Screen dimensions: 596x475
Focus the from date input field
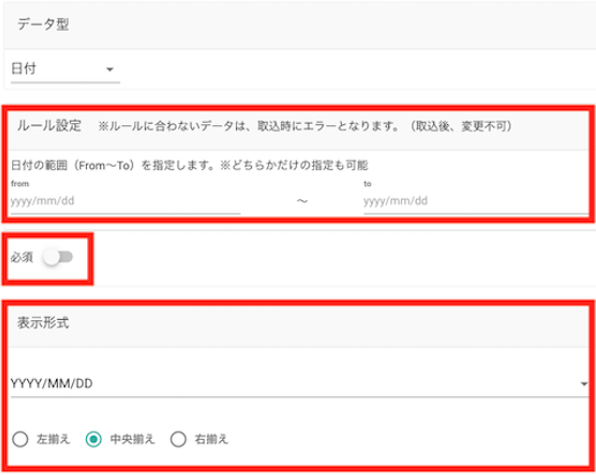pyautogui.click(x=125, y=201)
